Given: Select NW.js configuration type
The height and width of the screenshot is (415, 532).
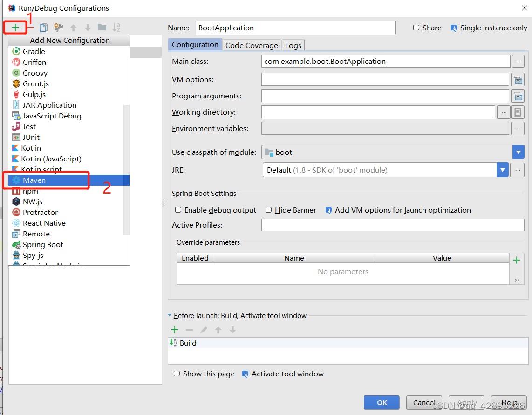Looking at the screenshot, I should pyautogui.click(x=69, y=202).
